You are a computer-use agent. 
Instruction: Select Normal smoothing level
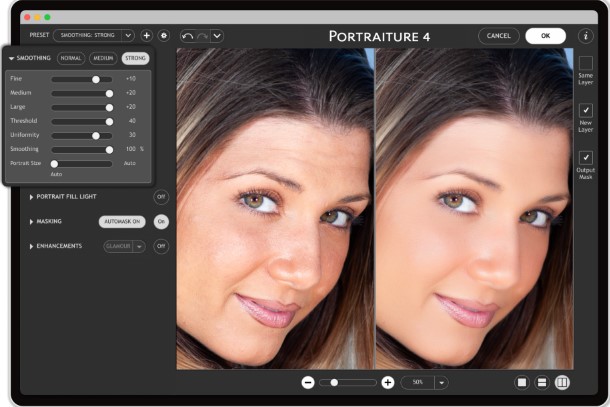(71, 58)
